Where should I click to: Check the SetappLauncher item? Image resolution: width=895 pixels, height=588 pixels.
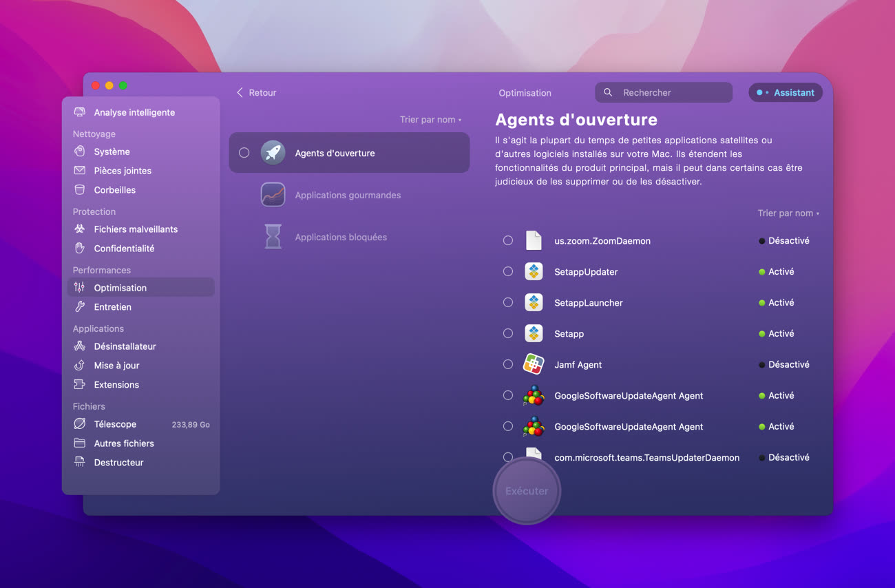pyautogui.click(x=508, y=302)
